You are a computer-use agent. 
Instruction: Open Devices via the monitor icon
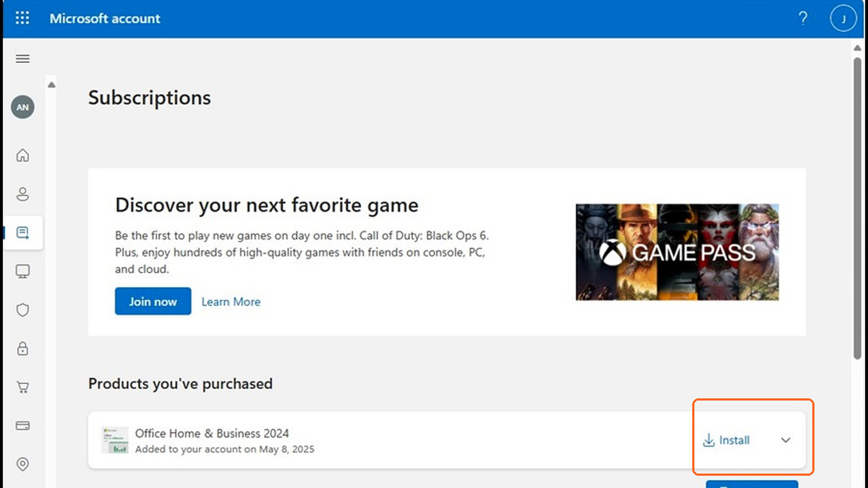click(x=22, y=271)
